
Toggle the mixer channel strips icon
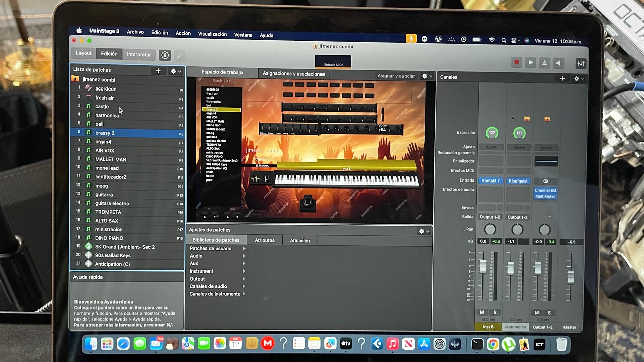click(581, 63)
